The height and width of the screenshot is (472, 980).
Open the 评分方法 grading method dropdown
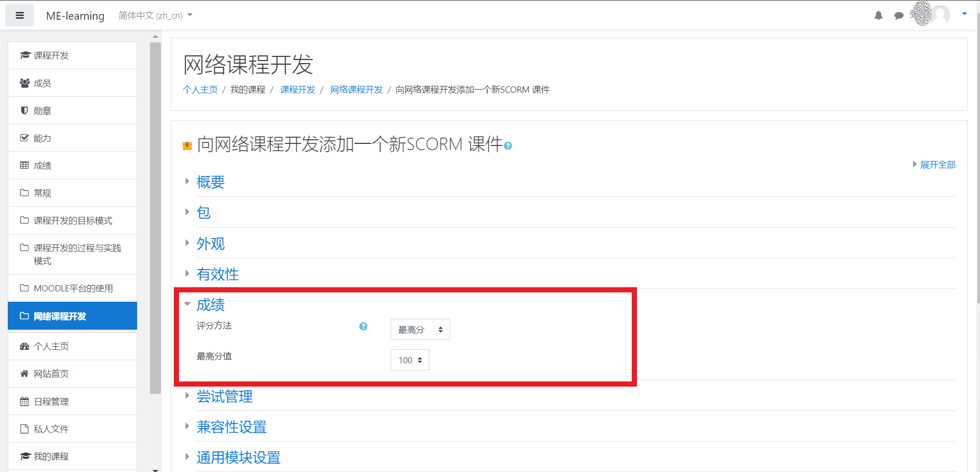[x=420, y=329]
